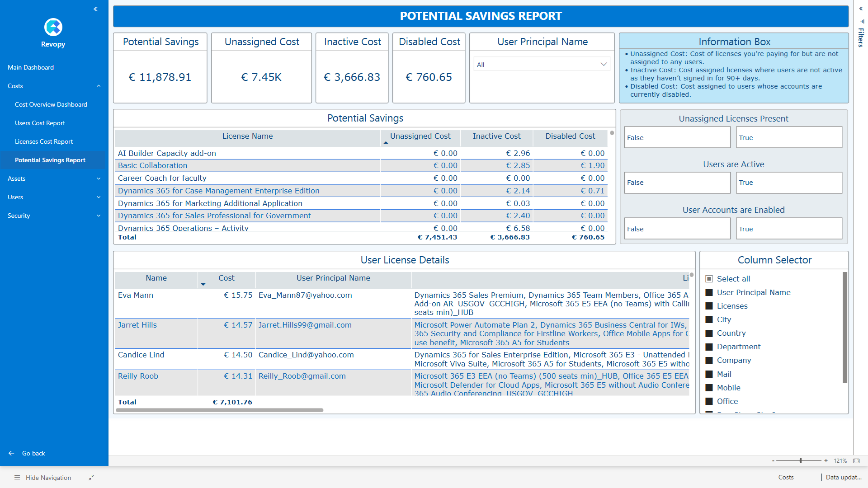The width and height of the screenshot is (868, 488).
Task: Click the zoom-in plus icon
Action: point(826,461)
